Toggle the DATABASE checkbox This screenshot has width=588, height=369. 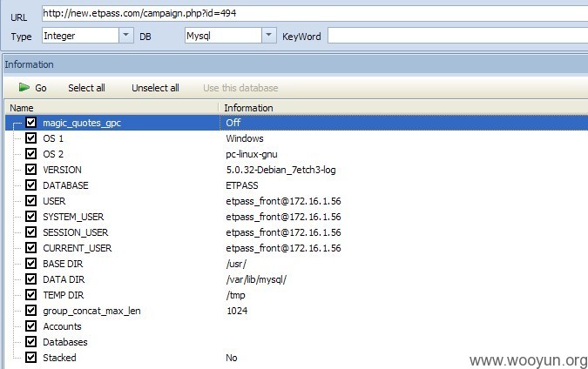click(30, 185)
